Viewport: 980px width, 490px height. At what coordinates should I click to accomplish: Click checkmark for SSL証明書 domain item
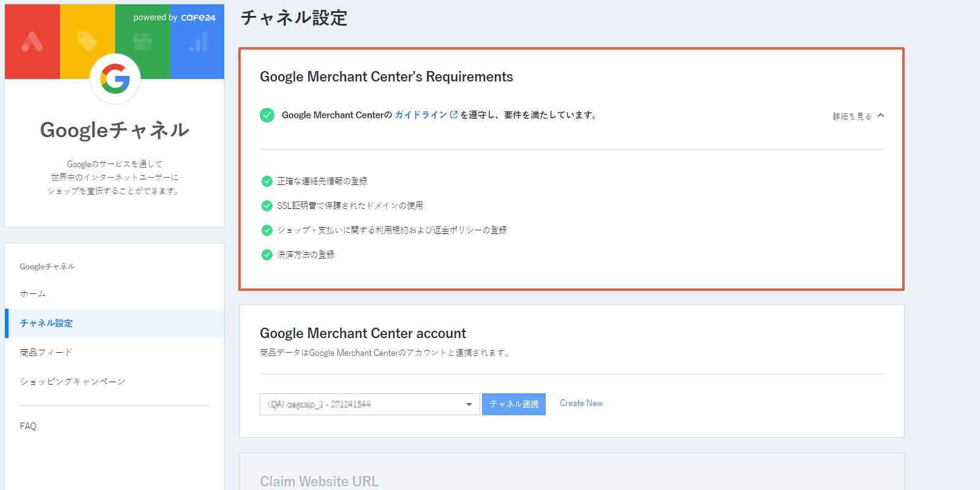coord(267,206)
